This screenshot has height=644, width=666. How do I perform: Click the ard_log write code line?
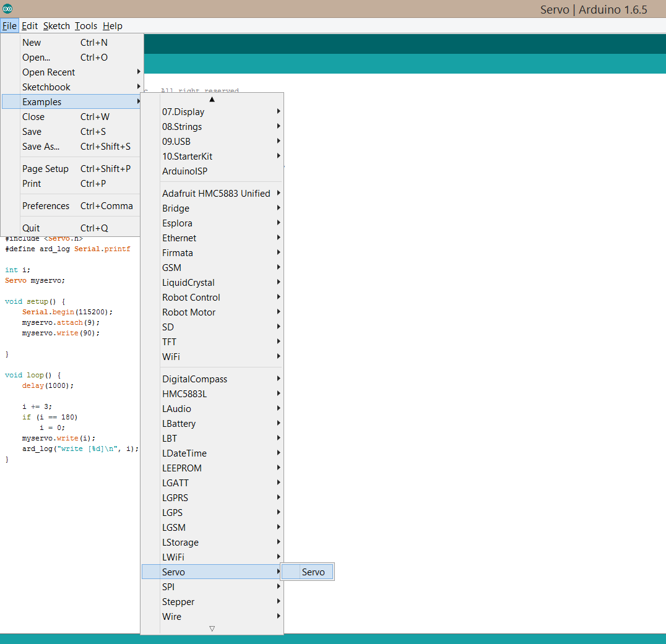[x=80, y=449]
